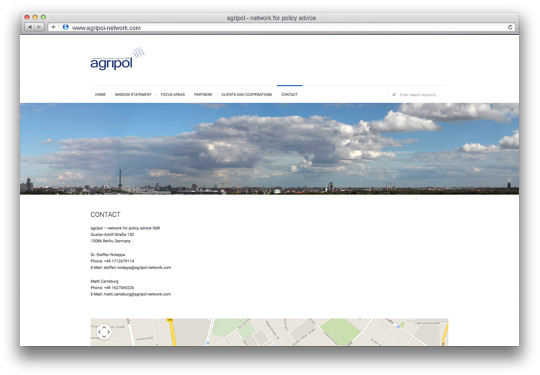Click the globe site icon beside URL

pos(65,27)
